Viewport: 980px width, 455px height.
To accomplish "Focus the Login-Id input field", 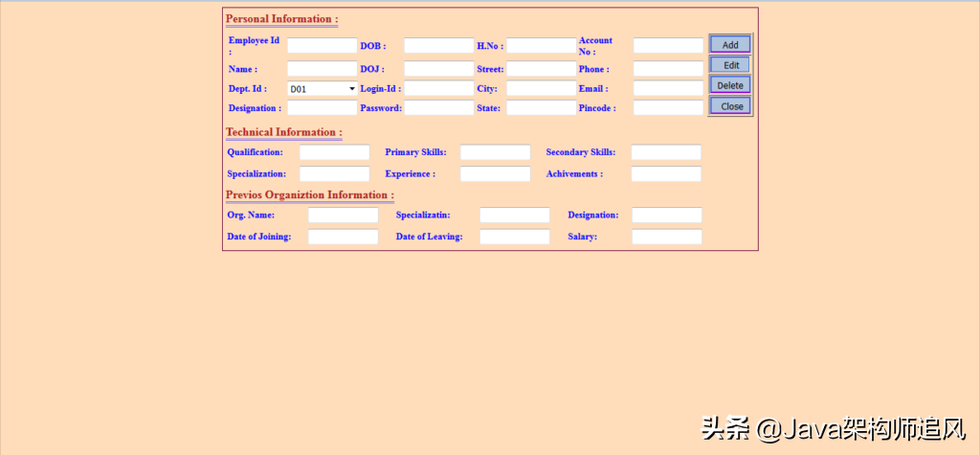I will pyautogui.click(x=438, y=88).
